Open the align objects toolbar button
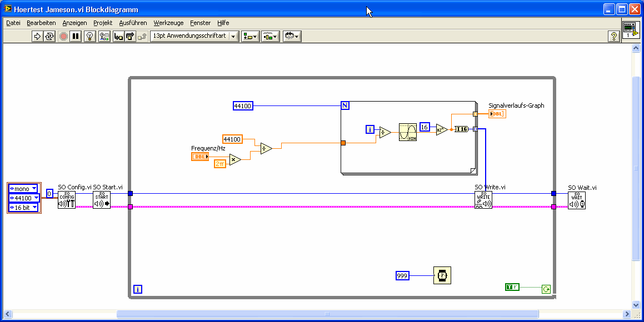 pos(251,36)
